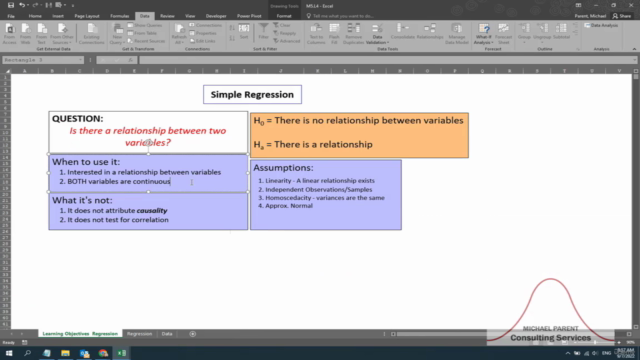Image resolution: width=640 pixels, height=360 pixels.
Task: Click Show Queries in Get & Transform
Action: coord(145,25)
